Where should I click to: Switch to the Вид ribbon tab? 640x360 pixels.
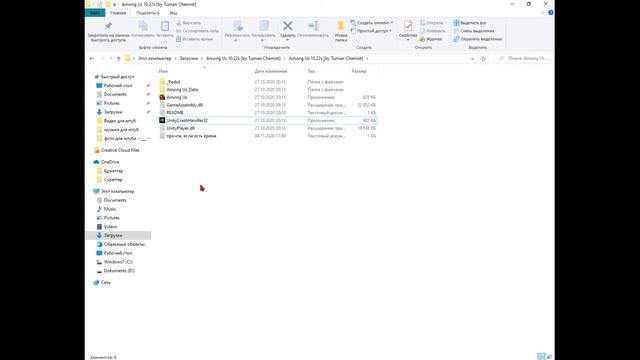[173, 13]
